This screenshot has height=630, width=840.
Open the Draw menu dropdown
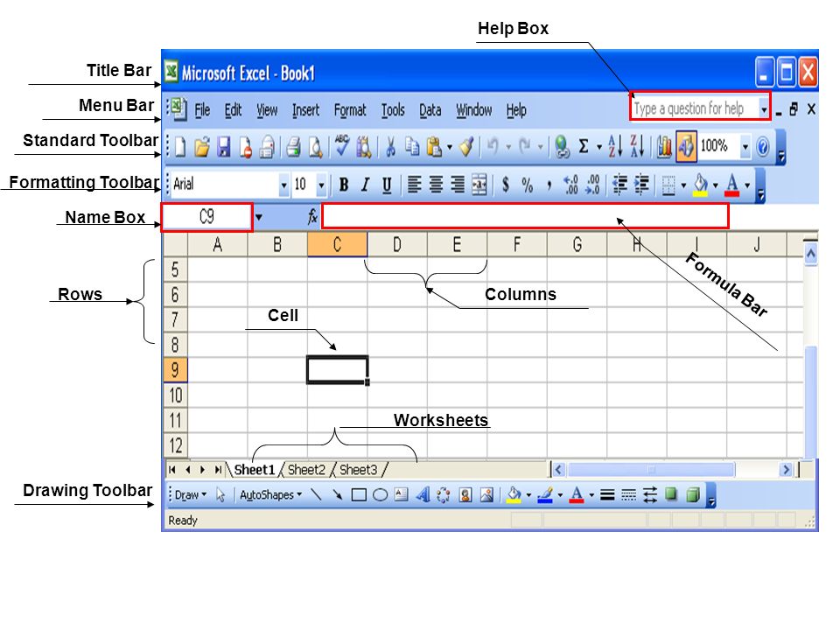pos(190,495)
